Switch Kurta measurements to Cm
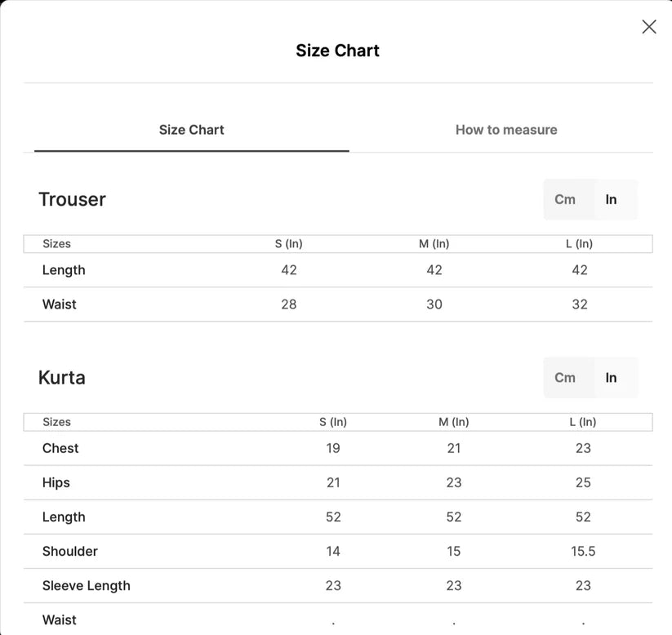Image resolution: width=672 pixels, height=635 pixels. point(565,377)
